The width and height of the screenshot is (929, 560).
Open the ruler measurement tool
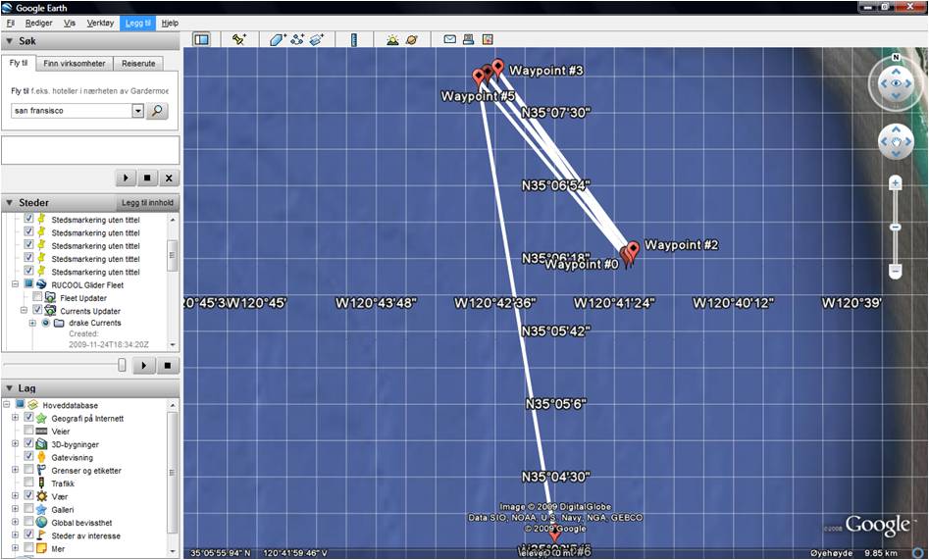(354, 39)
